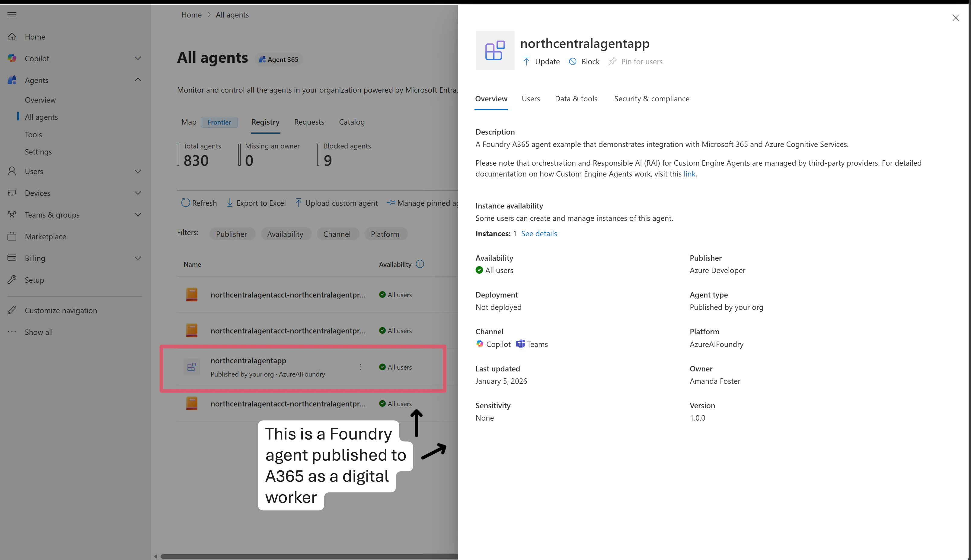Click the Update arrow icon in panel
971x560 pixels.
tap(526, 61)
